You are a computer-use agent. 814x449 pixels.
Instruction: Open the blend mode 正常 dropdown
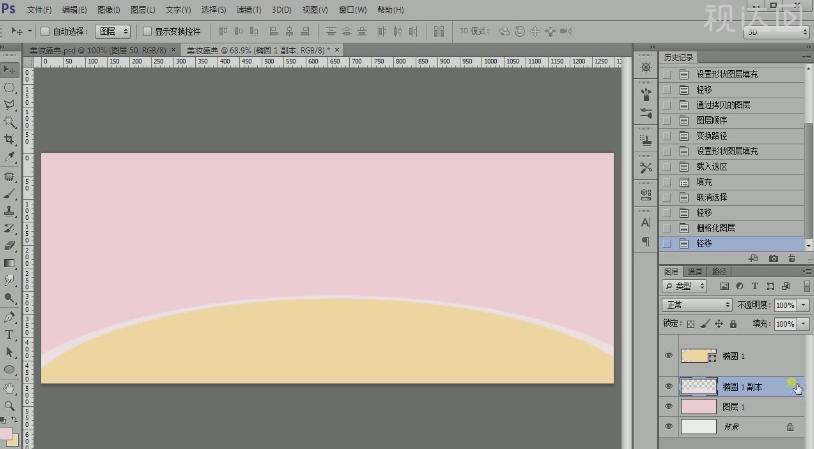coord(697,305)
